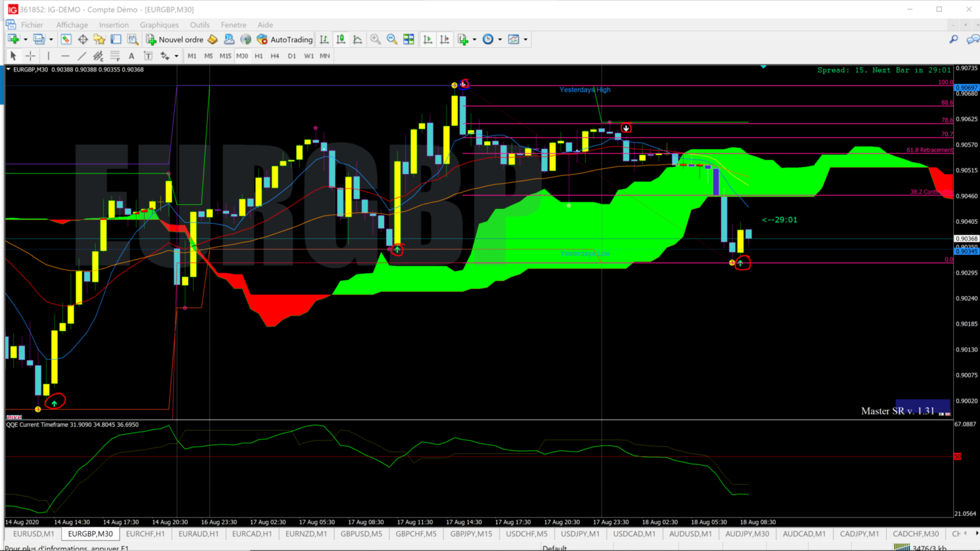Select the Text annotation tool

131,55
